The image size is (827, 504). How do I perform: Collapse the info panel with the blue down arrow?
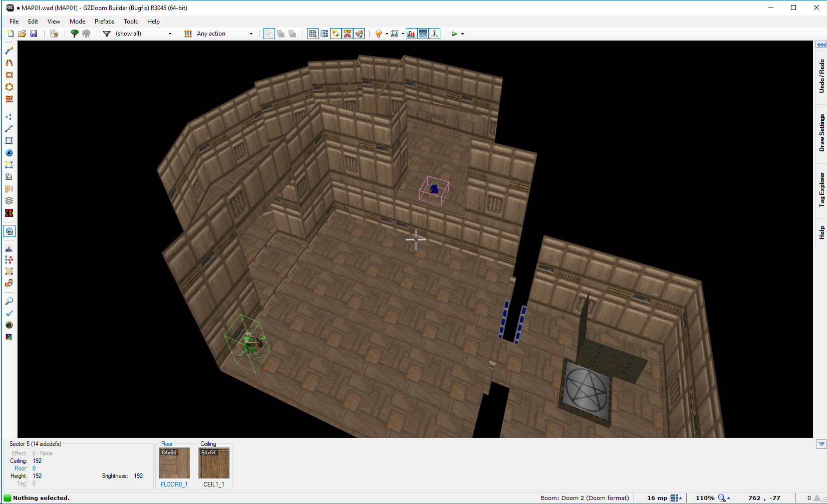coord(821,444)
